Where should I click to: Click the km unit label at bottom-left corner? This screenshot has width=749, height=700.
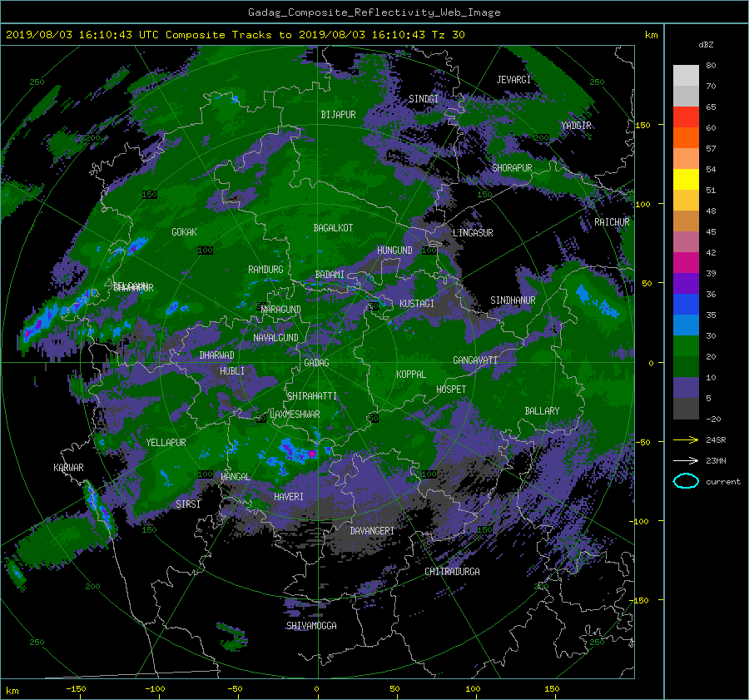12,691
